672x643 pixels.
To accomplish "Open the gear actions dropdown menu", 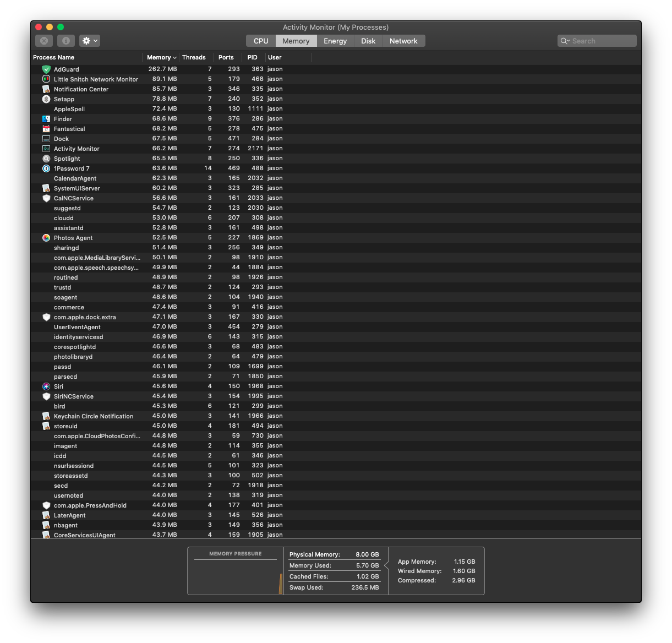I will coord(90,41).
